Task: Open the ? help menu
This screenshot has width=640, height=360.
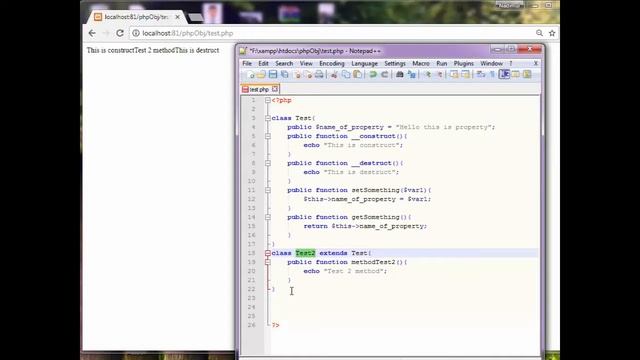Action: (511, 63)
